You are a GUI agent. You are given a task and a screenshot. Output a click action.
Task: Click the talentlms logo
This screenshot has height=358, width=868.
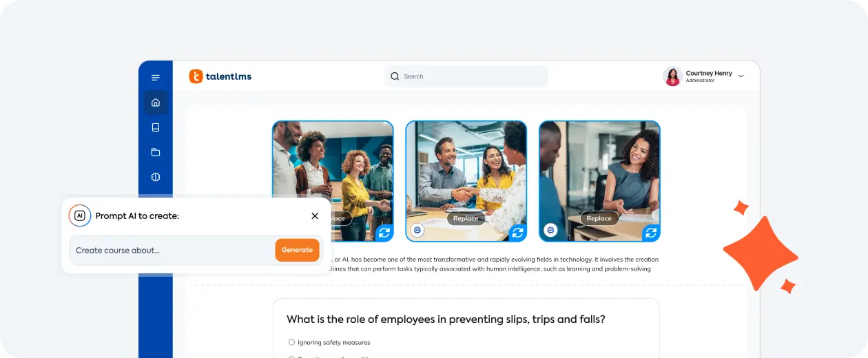220,76
